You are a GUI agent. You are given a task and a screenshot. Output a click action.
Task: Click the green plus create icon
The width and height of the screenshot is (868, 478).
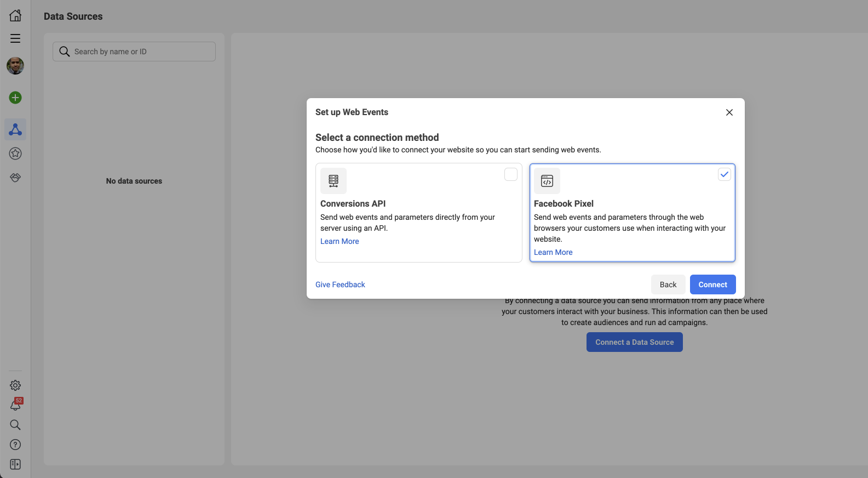(15, 98)
